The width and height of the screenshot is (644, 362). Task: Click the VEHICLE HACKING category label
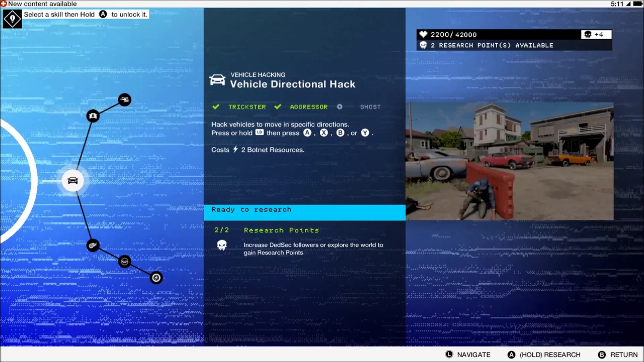(258, 75)
